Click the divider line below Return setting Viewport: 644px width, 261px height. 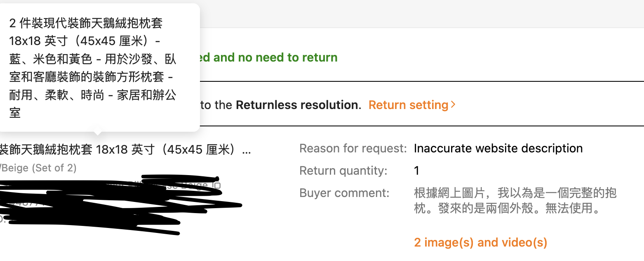412,126
